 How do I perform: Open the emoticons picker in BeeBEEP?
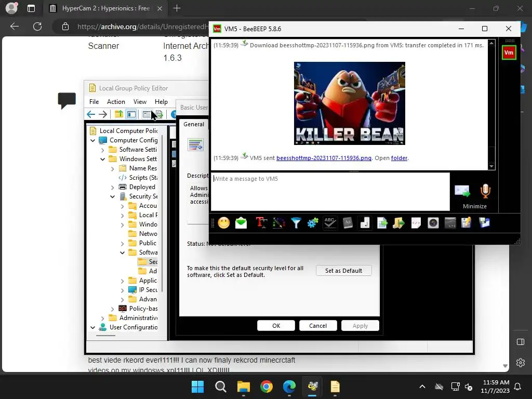tap(223, 223)
